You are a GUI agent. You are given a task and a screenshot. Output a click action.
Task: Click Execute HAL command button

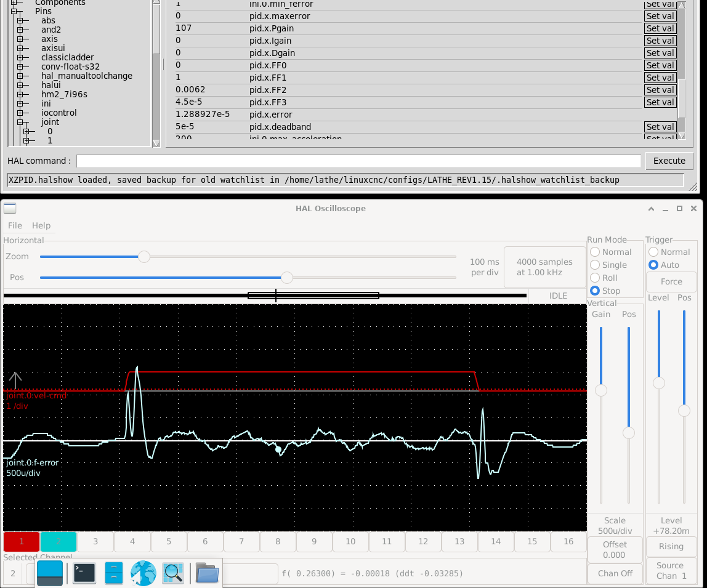(x=669, y=161)
